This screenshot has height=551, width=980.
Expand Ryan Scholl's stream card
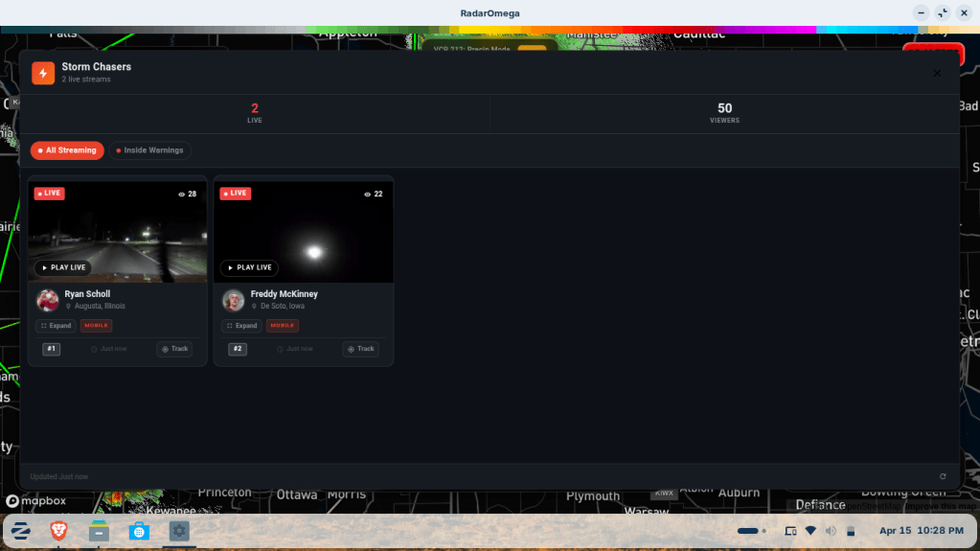pyautogui.click(x=56, y=326)
